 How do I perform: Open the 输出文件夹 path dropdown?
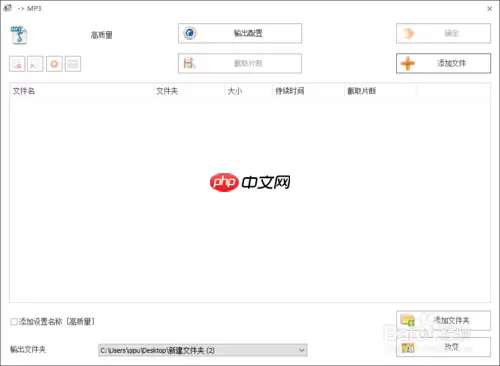(x=203, y=350)
